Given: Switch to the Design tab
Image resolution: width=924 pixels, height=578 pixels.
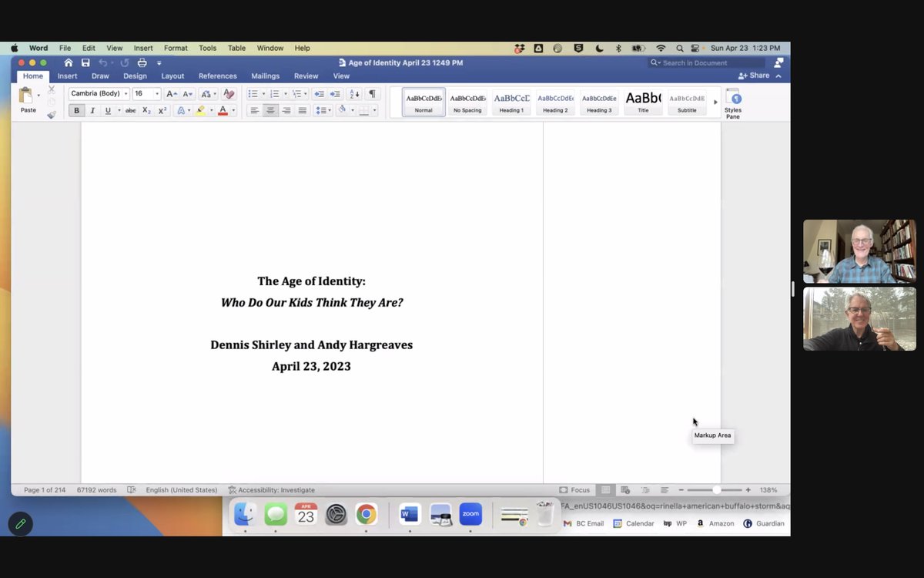Looking at the screenshot, I should tap(135, 76).
